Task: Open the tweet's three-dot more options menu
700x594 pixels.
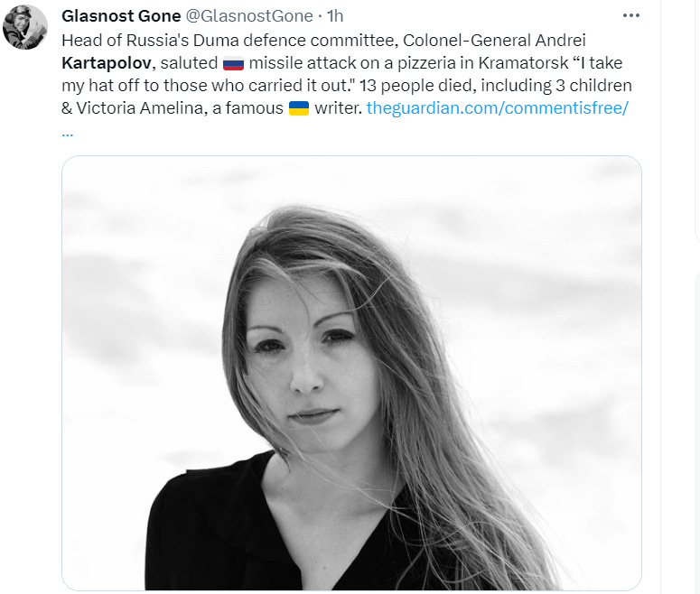Action: [630, 15]
